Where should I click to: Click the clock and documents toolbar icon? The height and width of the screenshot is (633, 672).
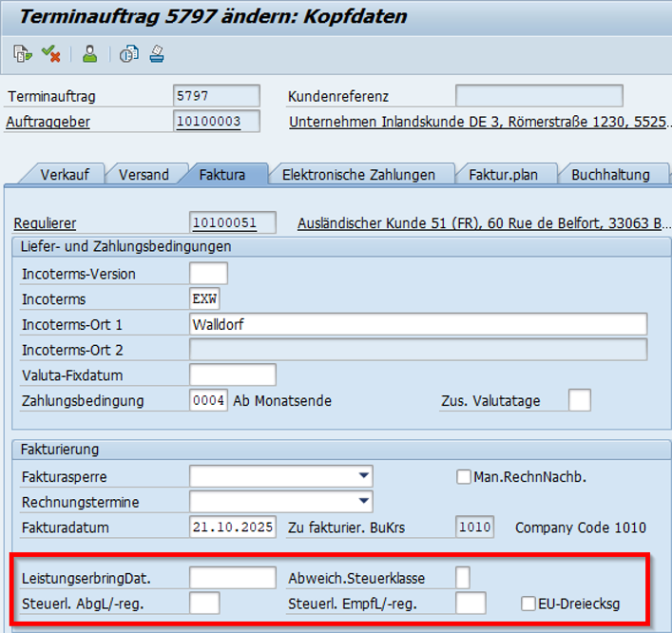click(x=128, y=54)
